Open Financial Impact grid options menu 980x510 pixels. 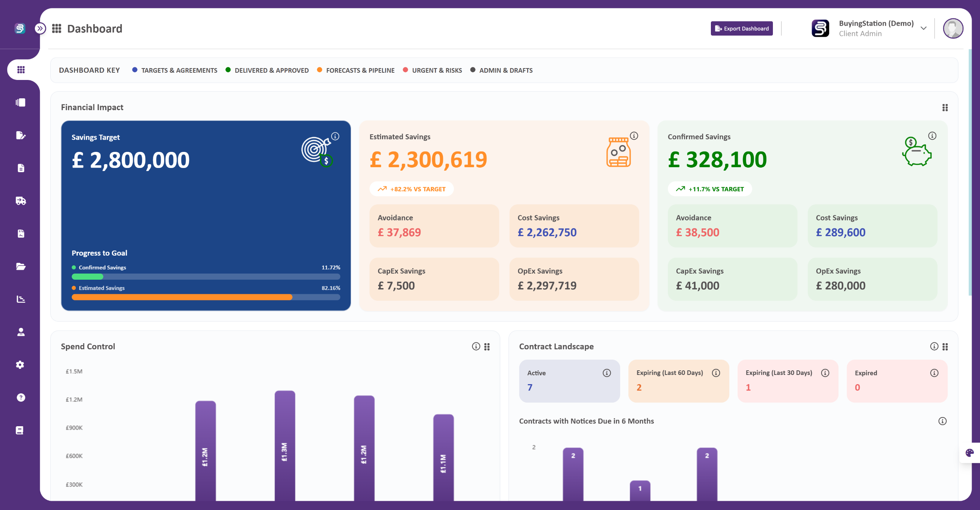coord(945,108)
